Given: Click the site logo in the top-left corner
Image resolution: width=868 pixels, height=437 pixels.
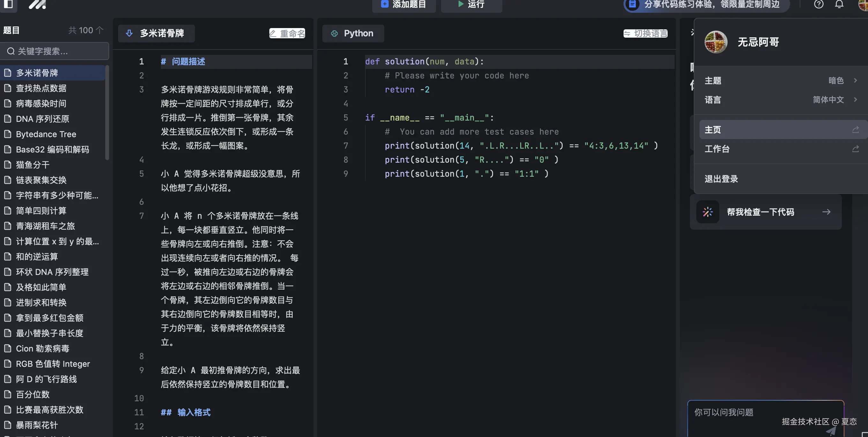Looking at the screenshot, I should tap(36, 5).
